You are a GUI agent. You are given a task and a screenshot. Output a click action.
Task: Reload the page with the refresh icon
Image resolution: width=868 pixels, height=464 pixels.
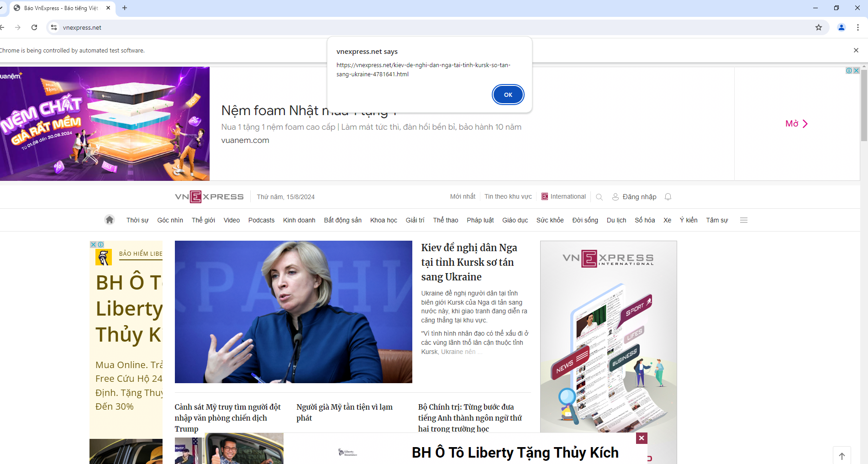click(34, 27)
